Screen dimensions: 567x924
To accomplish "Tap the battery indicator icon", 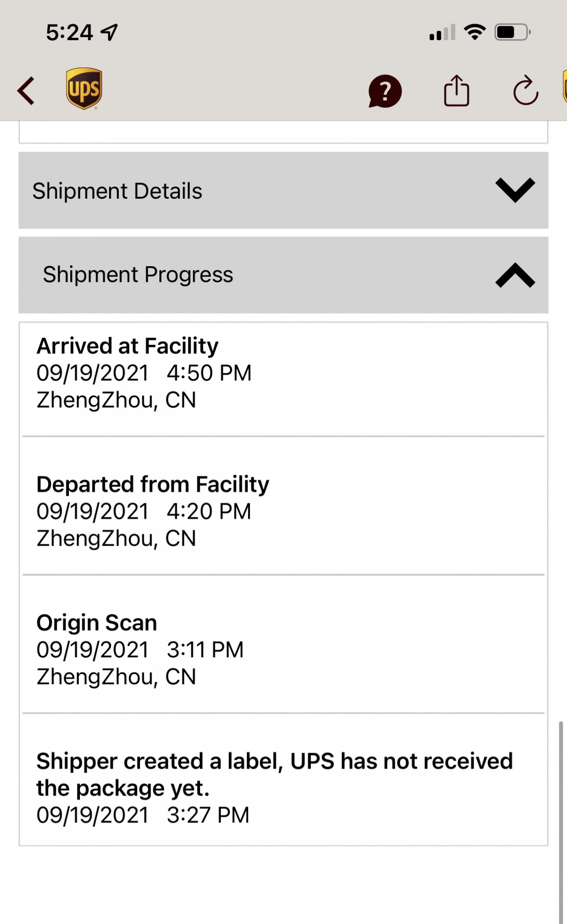I will (x=512, y=32).
